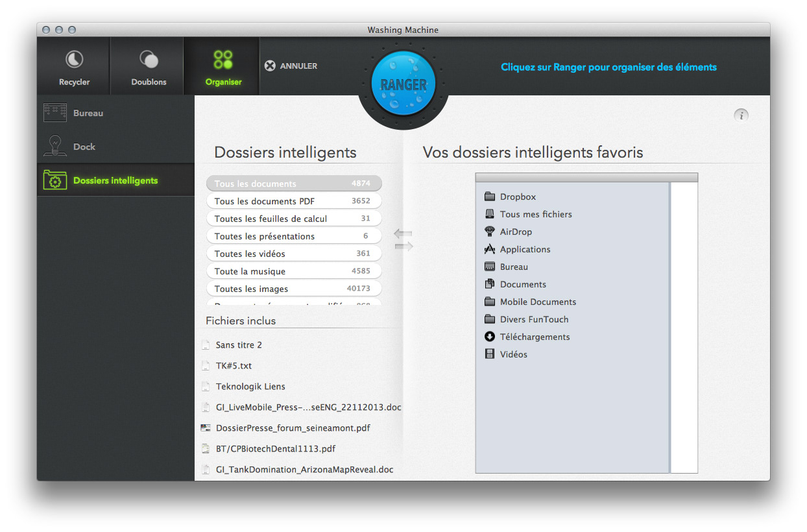
Task: Click the Vidéos filmstrip icon
Action: coord(490,354)
